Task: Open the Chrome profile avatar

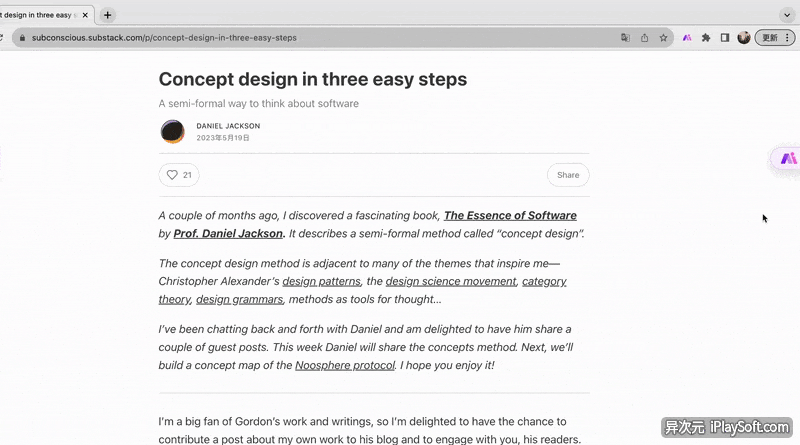Action: 744,37
